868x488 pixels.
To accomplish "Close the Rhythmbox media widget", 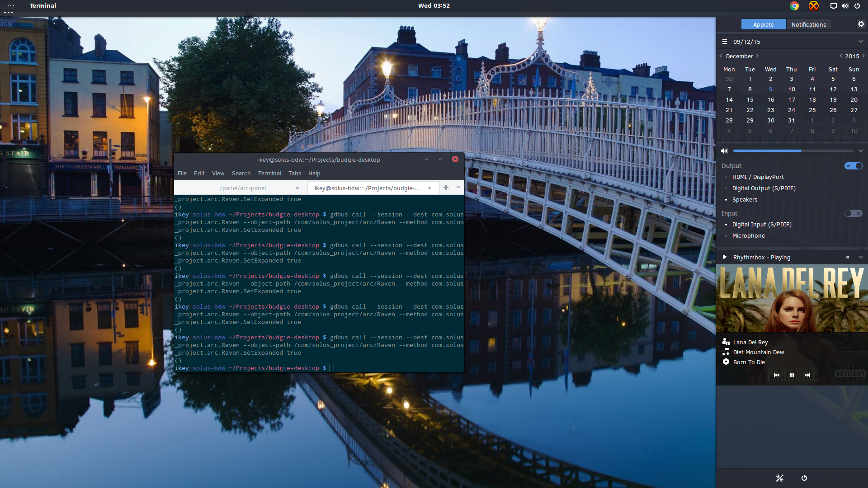I will [848, 257].
